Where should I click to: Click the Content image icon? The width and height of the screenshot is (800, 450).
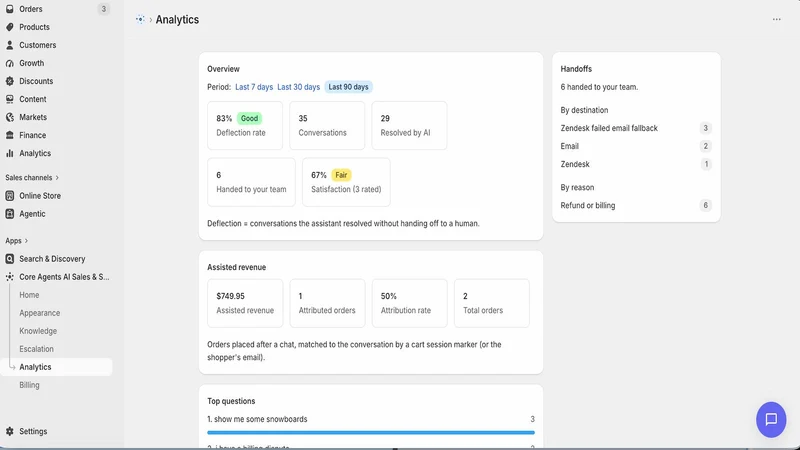[10, 99]
